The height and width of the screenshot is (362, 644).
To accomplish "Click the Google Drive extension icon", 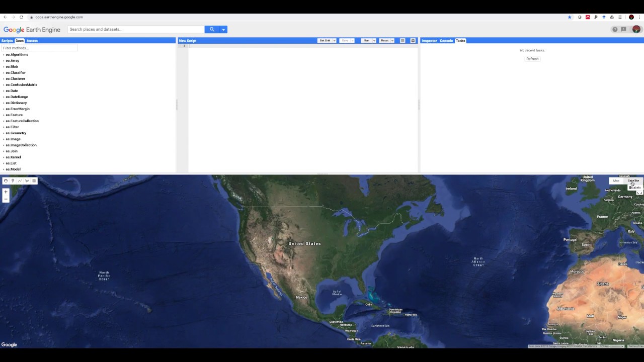I will coord(612,17).
